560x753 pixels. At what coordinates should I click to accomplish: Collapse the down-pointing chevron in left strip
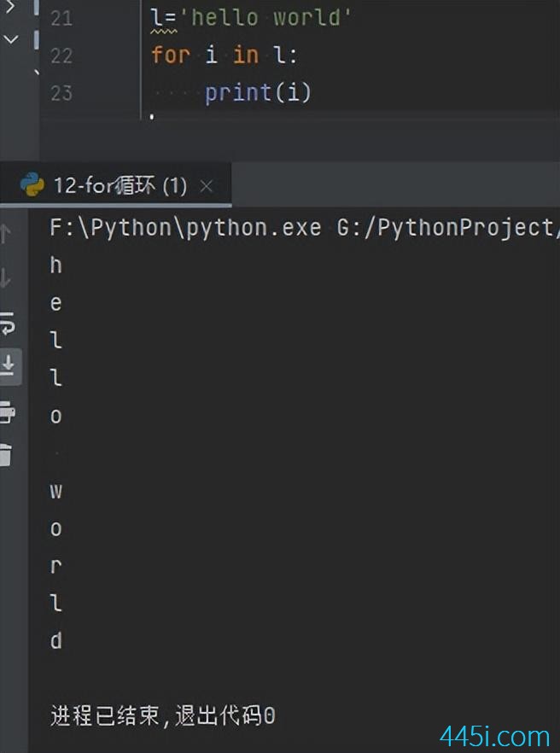(x=10, y=39)
